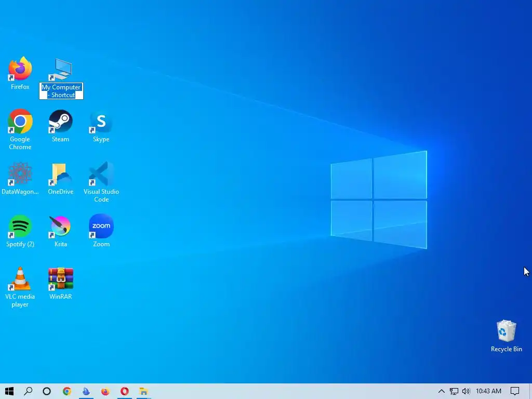Open the blue active app in taskbar
Viewport: 532px width, 399px height.
tap(86, 391)
